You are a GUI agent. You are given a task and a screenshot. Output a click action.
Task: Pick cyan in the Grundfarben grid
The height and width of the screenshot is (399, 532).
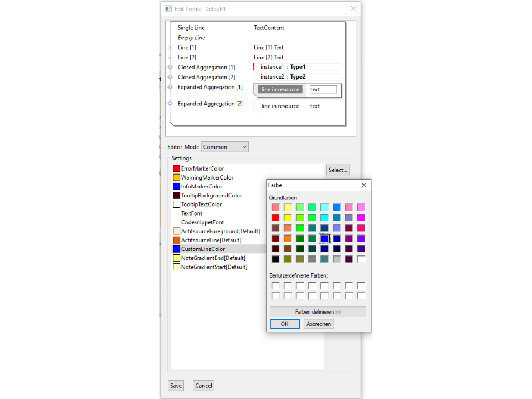[x=324, y=218]
